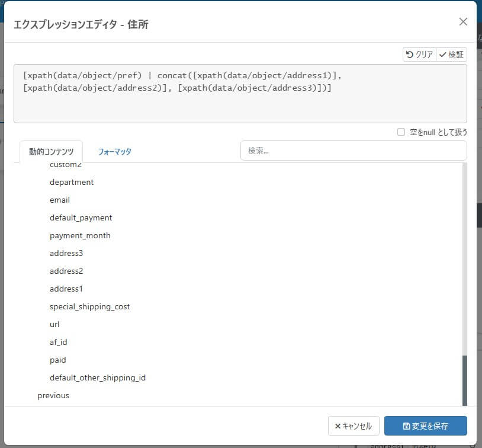Select the af_id item

(59, 342)
